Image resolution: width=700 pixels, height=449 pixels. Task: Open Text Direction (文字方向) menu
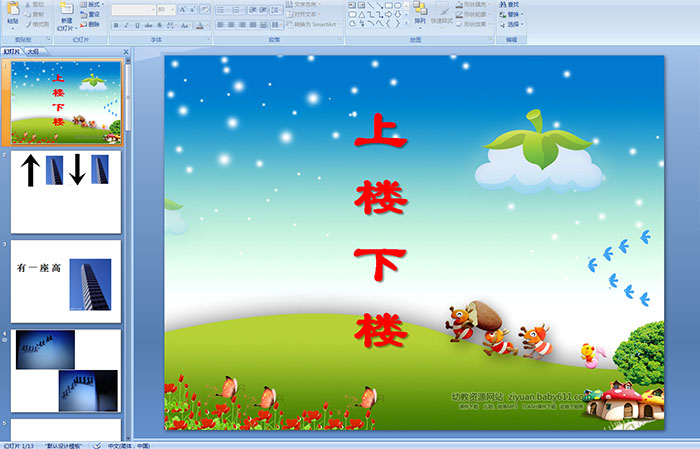tap(304, 4)
